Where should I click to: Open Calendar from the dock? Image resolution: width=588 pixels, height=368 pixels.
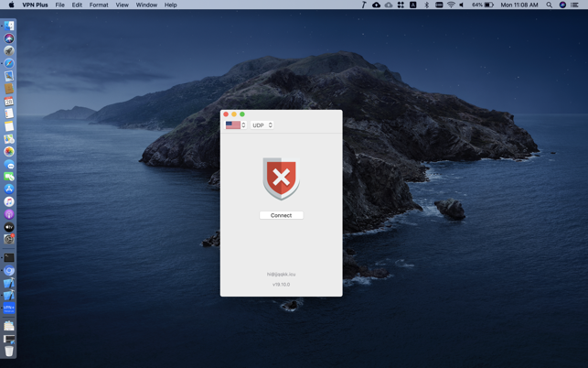[x=9, y=101]
